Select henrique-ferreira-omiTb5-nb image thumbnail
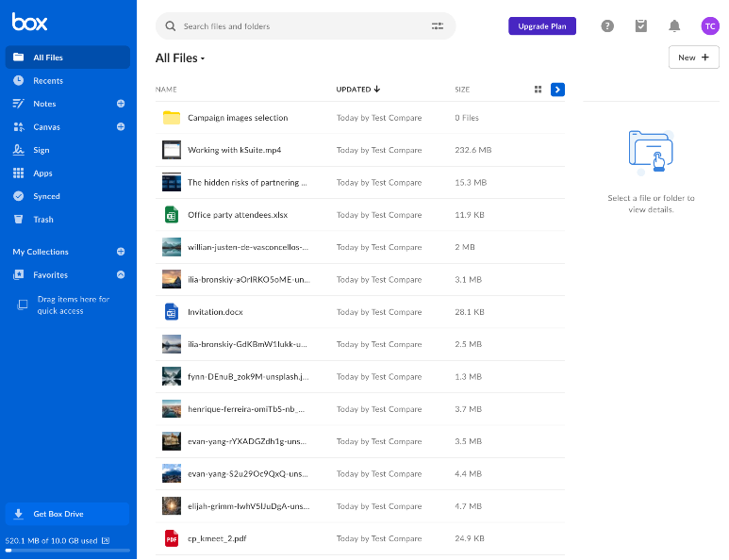Image resolution: width=729 pixels, height=560 pixels. (171, 409)
